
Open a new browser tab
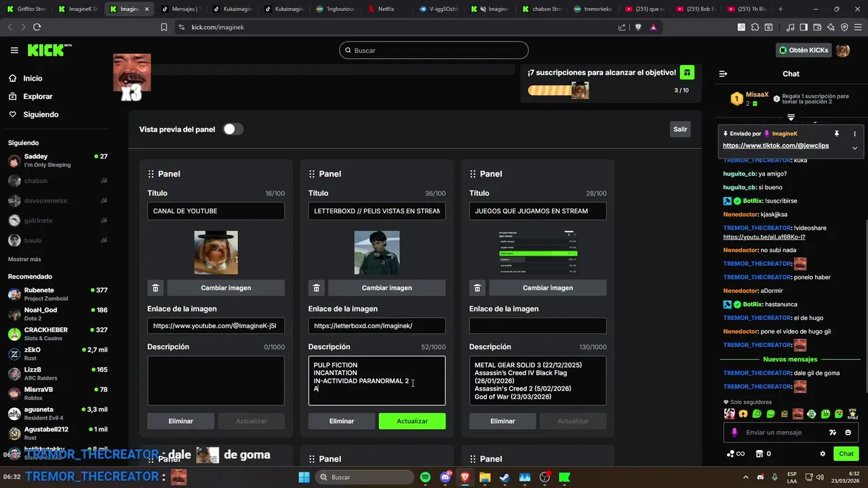[781, 9]
